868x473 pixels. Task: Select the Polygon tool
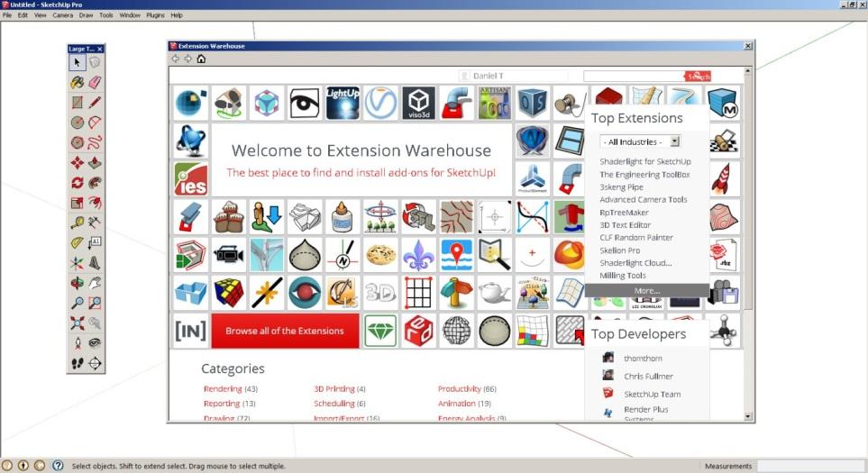click(x=77, y=142)
